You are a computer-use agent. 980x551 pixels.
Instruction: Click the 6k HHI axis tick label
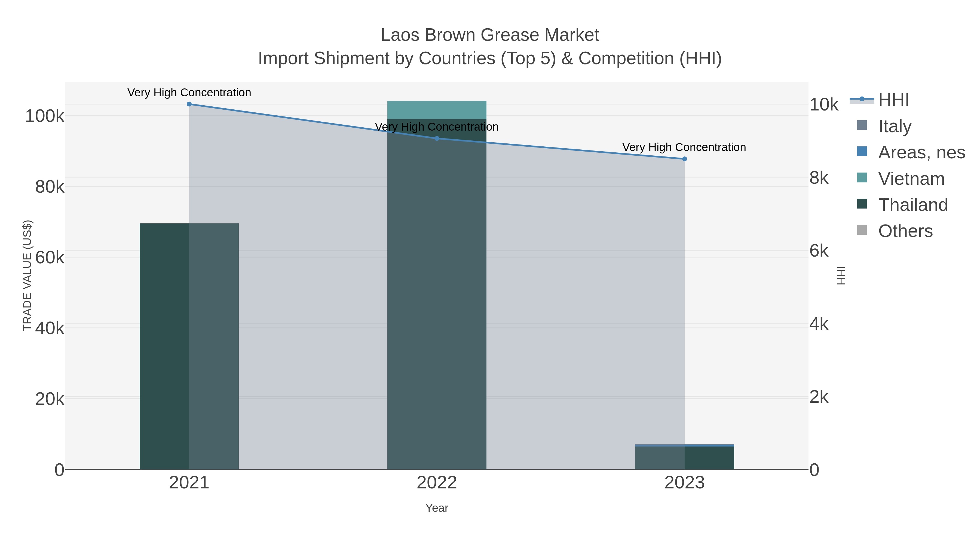pyautogui.click(x=819, y=251)
